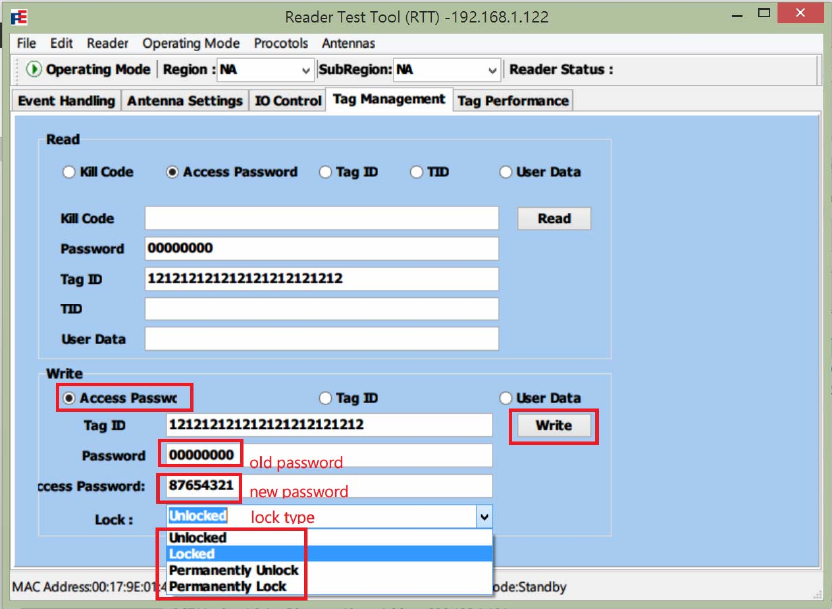Screen dimensions: 832x609
Task: Click the Read section Tag ID field
Action: point(322,279)
